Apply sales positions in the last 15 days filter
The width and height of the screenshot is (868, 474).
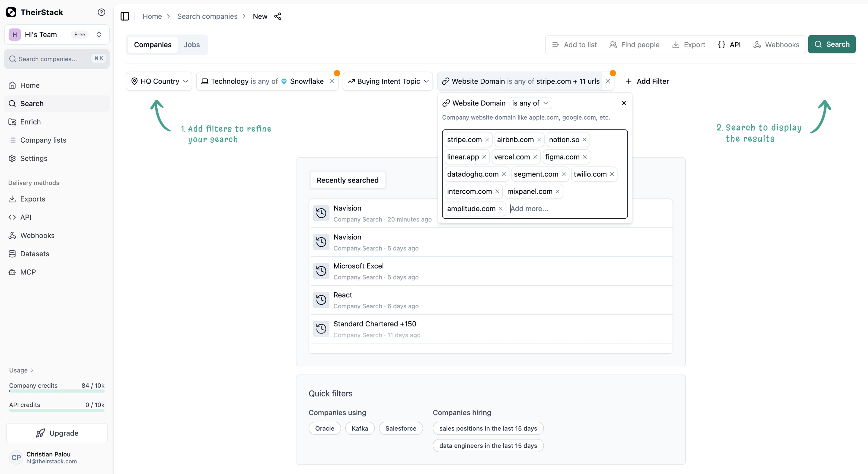click(x=488, y=428)
